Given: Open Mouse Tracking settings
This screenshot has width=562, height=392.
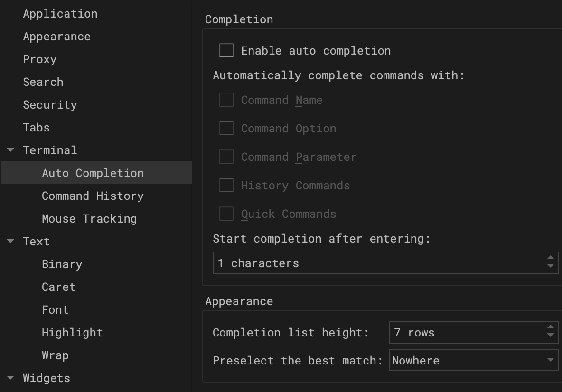Looking at the screenshot, I should tap(89, 219).
